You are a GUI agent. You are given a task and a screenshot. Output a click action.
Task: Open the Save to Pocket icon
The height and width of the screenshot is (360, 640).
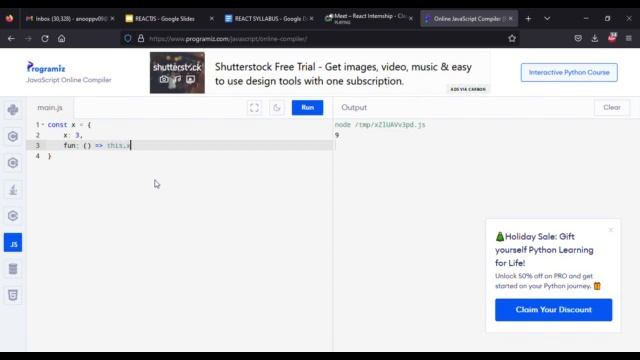[x=578, y=39]
